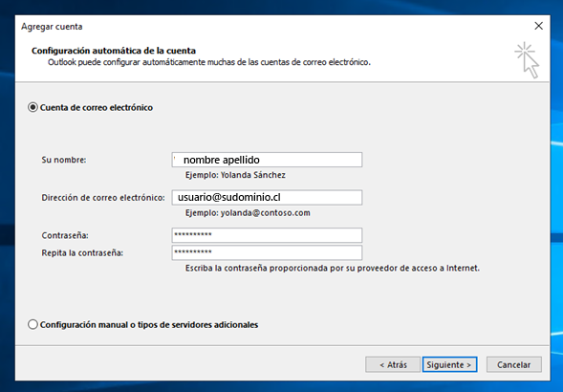
Task: Click the 'Contraseña:' label
Action: click(65, 235)
